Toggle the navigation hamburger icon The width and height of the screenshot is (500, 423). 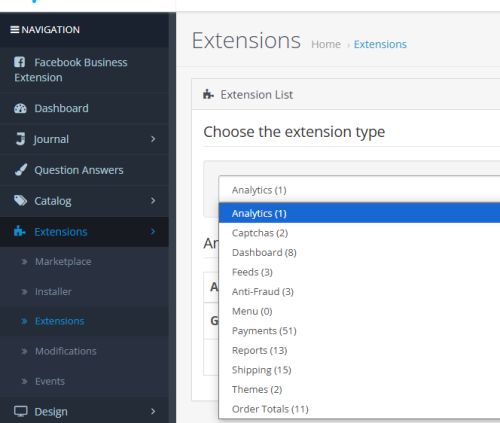14,30
